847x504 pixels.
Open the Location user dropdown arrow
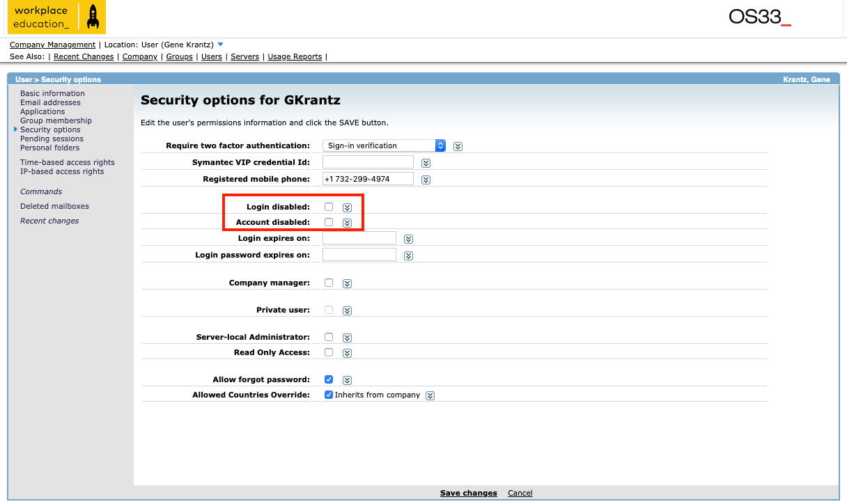(220, 45)
